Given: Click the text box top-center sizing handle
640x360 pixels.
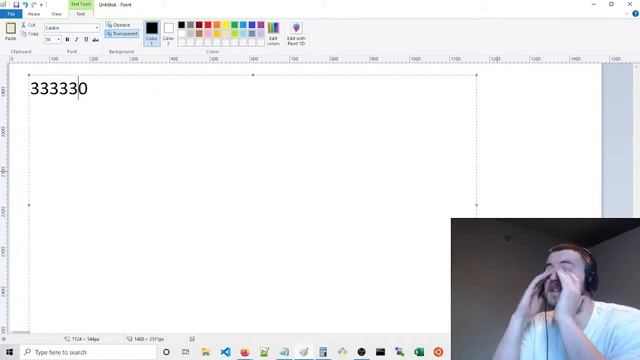Looking at the screenshot, I should (253, 75).
